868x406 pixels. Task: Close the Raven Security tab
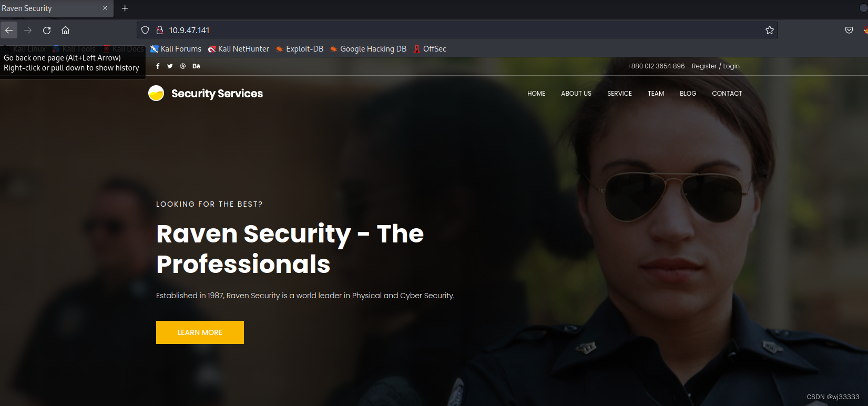click(105, 8)
